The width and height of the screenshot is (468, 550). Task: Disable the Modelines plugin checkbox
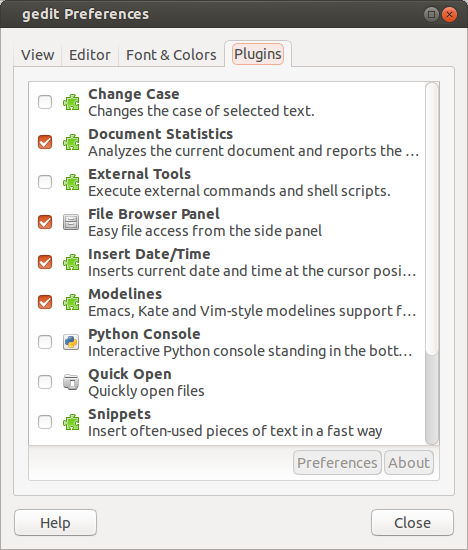pos(45,302)
